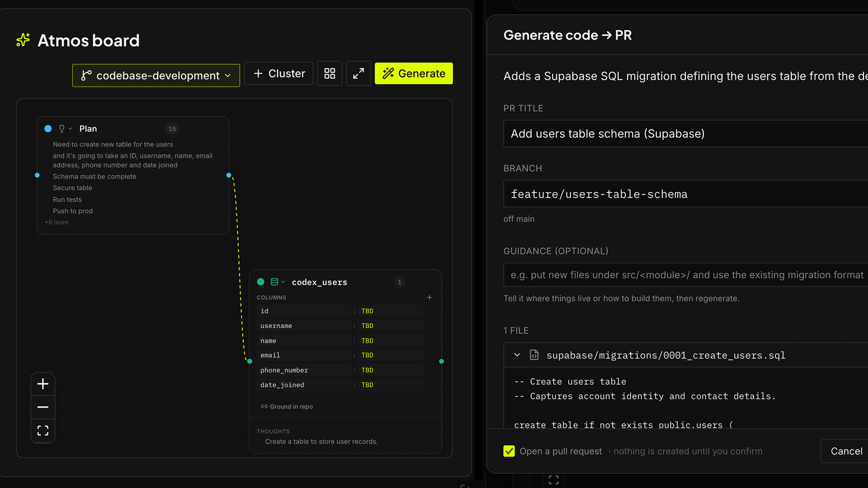Click the 'Push to prod' plan item
The width and height of the screenshot is (868, 488).
[73, 211]
